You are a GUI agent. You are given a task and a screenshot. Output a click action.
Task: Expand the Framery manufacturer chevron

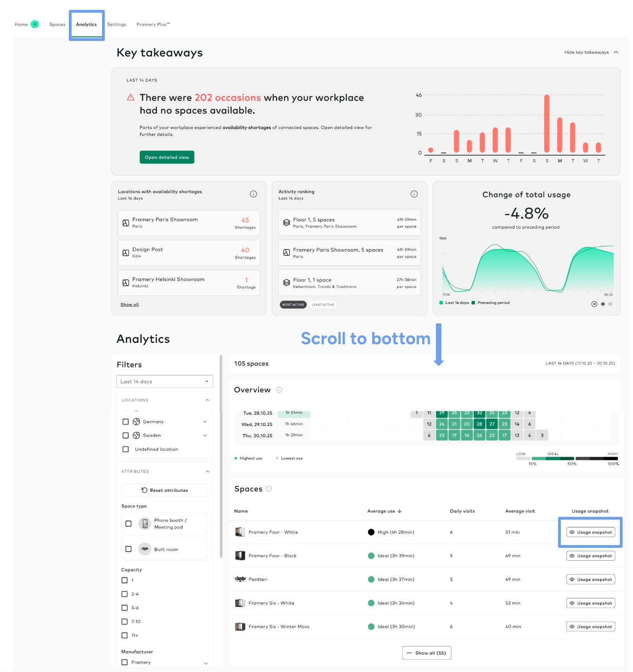(206, 663)
